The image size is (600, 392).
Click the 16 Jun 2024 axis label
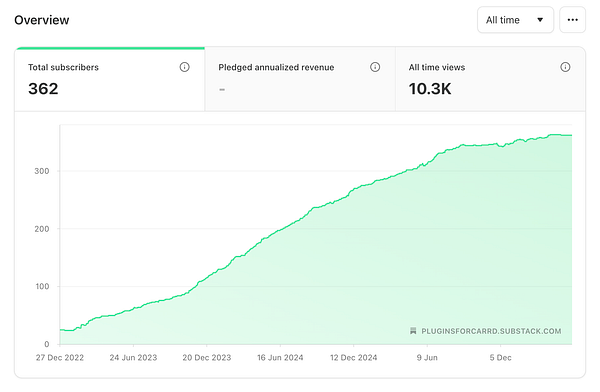[x=280, y=358]
